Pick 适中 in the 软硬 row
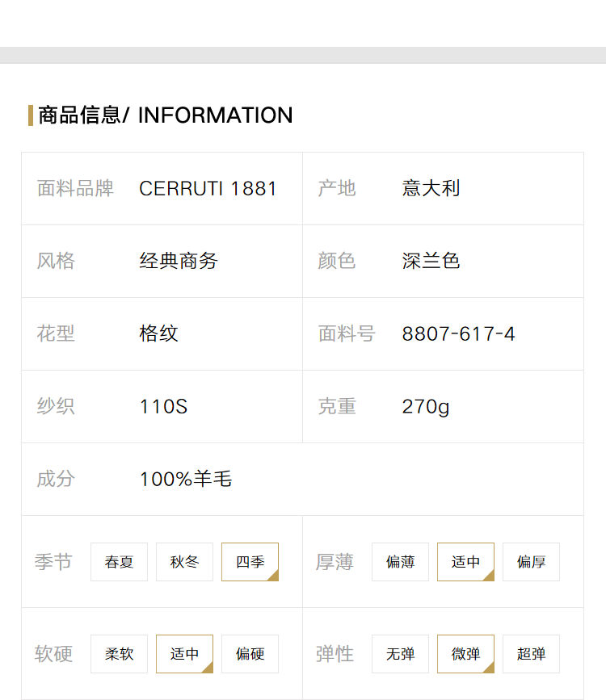606x700 pixels. [x=184, y=653]
